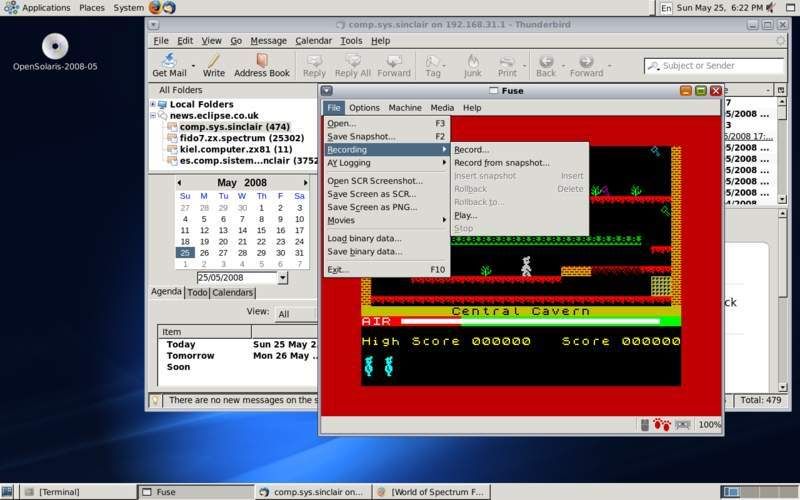This screenshot has width=800, height=500.
Task: Choose Open SCR Screenshot... entry
Action: (386, 181)
